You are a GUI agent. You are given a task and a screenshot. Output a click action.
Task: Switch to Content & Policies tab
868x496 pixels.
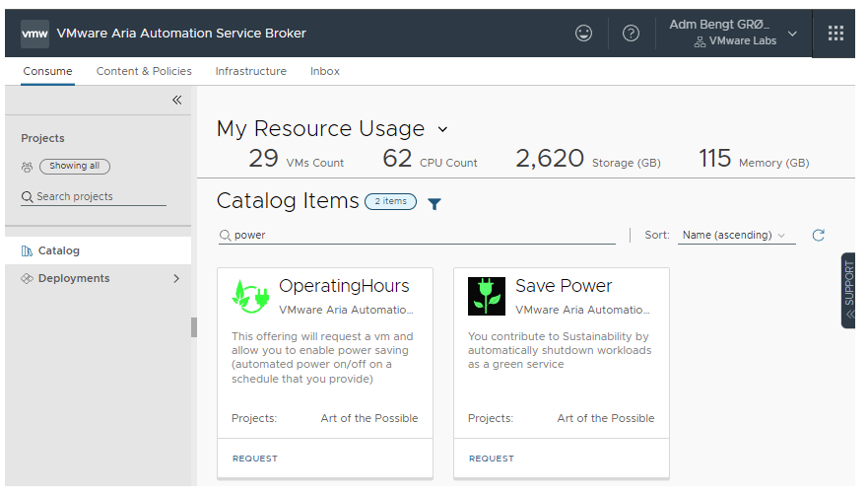pyautogui.click(x=144, y=71)
